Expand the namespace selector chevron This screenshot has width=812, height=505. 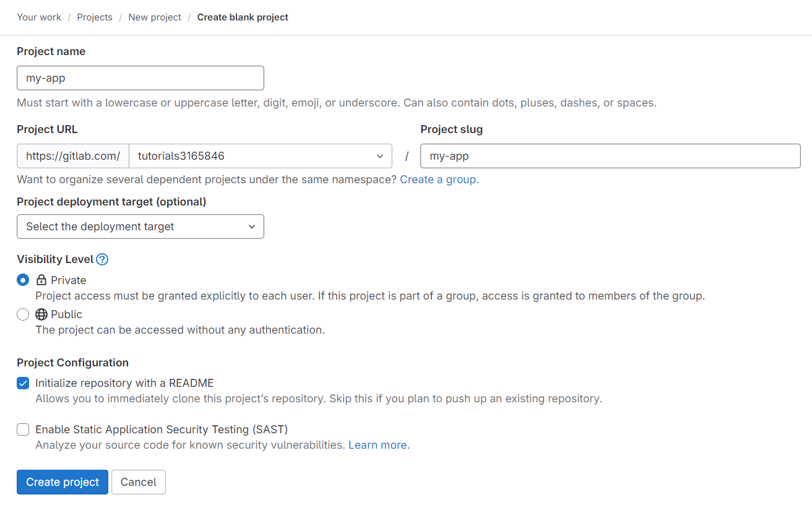coord(379,156)
